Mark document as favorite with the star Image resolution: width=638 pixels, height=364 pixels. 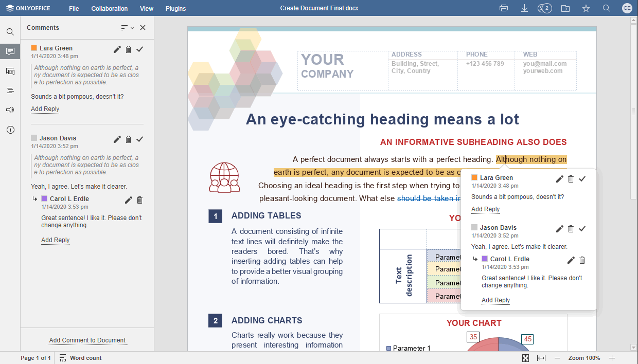pyautogui.click(x=586, y=8)
